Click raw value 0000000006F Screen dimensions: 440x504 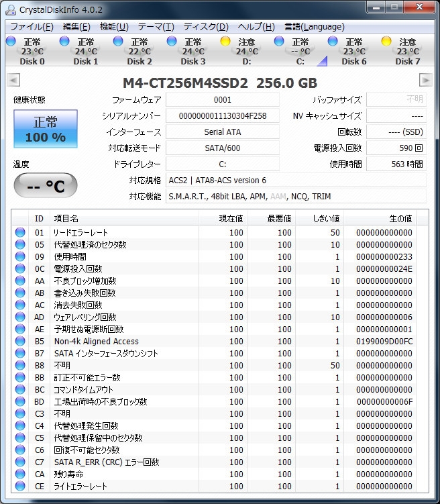click(x=384, y=401)
